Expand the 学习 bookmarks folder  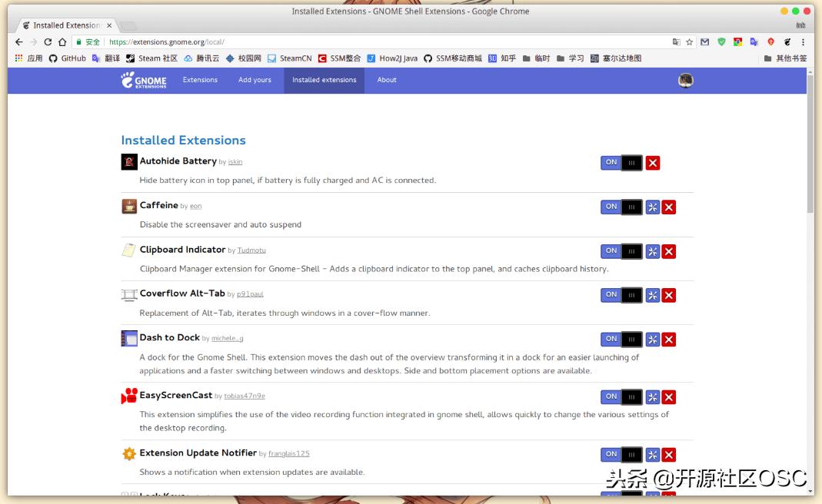click(x=571, y=58)
